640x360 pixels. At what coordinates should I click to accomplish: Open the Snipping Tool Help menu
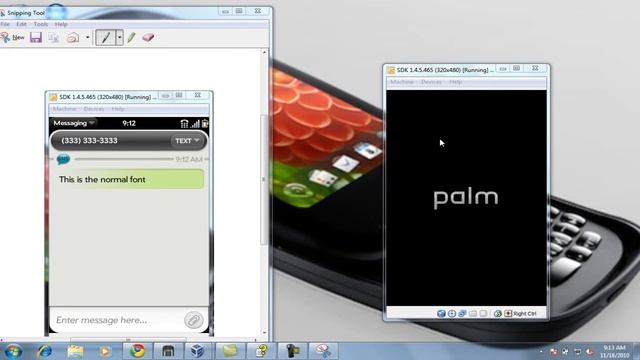[61, 24]
